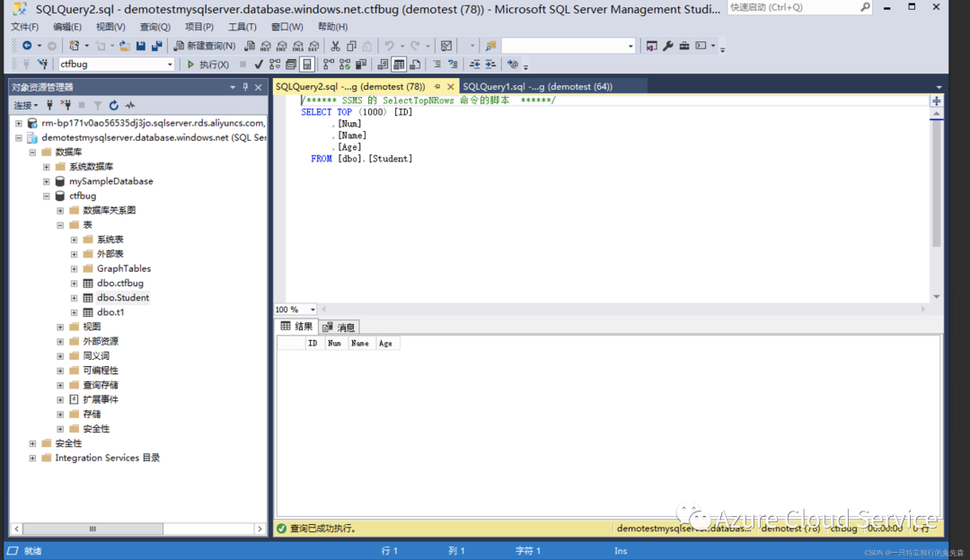The width and height of the screenshot is (970, 560).
Task: Click the Object Explorer filter icon
Action: (98, 105)
